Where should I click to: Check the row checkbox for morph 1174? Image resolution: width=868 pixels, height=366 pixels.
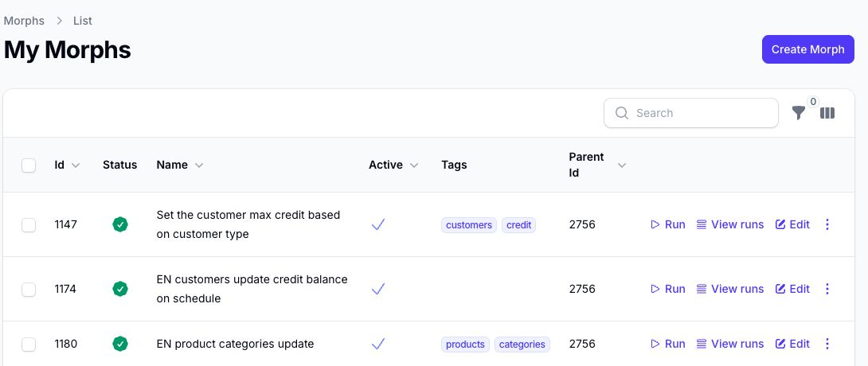tap(29, 289)
